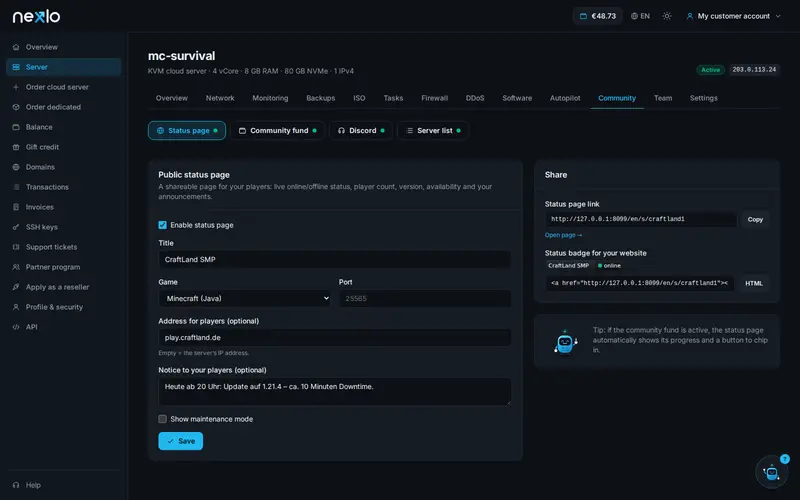Click the Help headset icon
The image size is (800, 500).
click(16, 485)
